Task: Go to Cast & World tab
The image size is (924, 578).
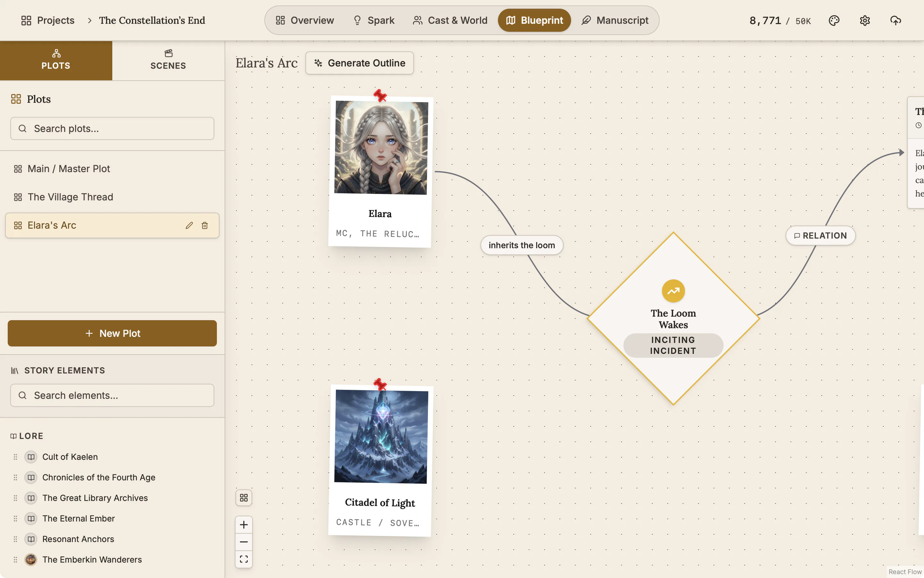Action: click(x=450, y=20)
